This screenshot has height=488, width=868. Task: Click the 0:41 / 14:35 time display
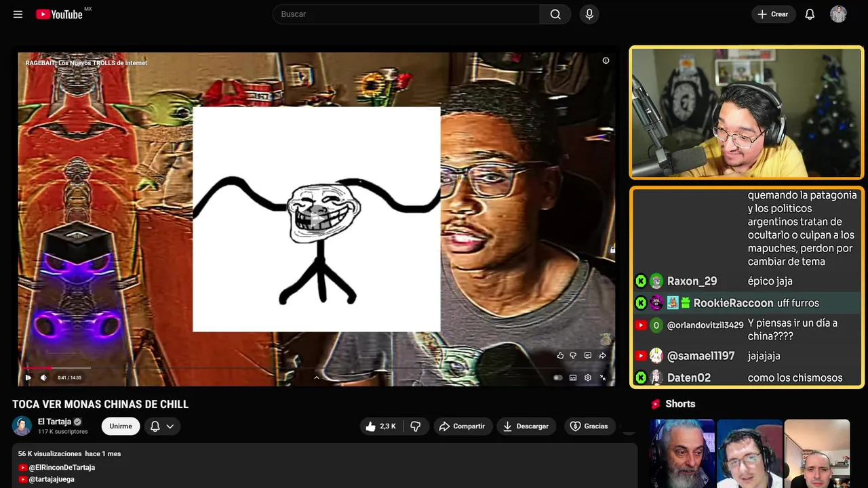(x=69, y=378)
